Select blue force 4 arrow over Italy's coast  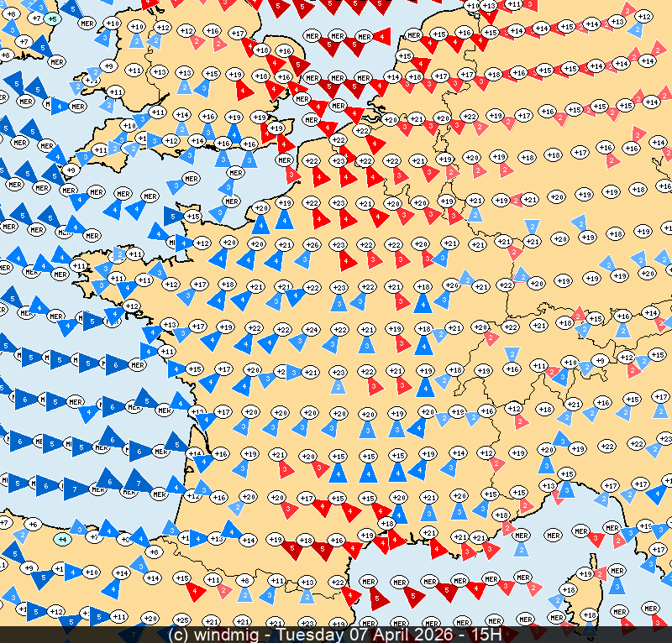click(655, 494)
